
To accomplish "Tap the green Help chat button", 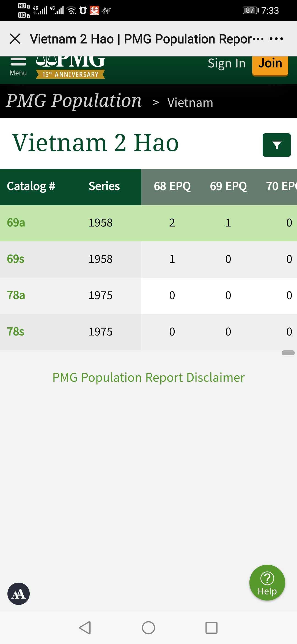I will (267, 583).
